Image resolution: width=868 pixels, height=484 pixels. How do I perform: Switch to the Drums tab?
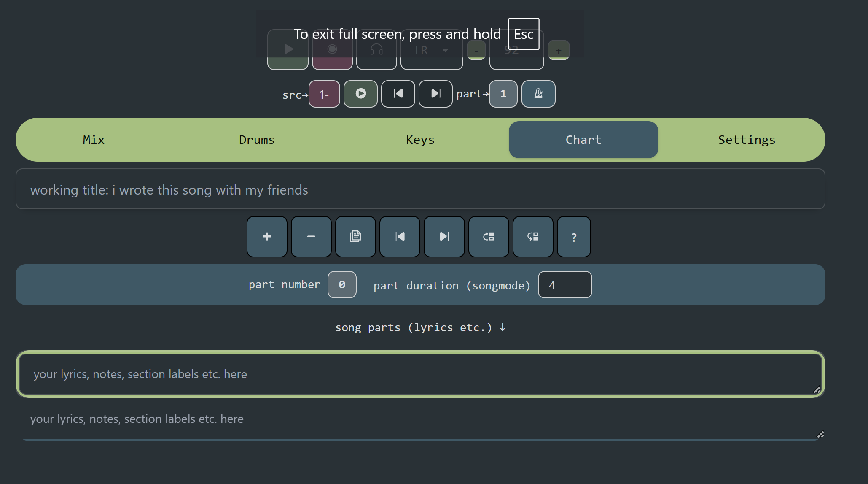(x=257, y=140)
